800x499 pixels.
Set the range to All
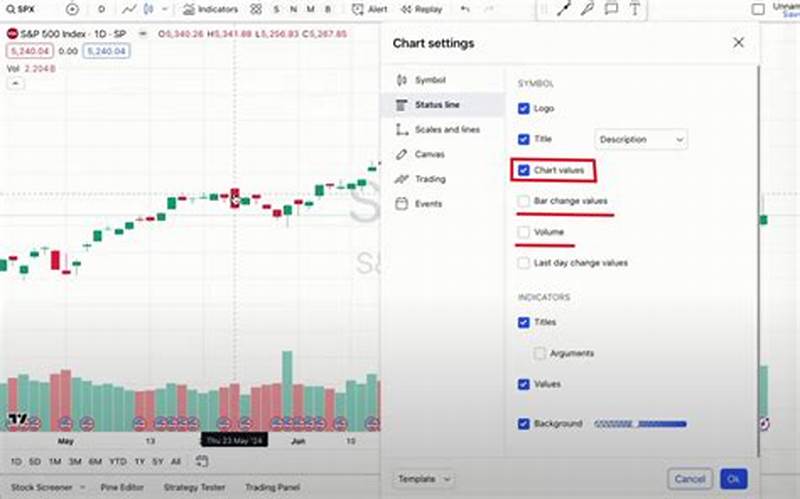pyautogui.click(x=176, y=461)
